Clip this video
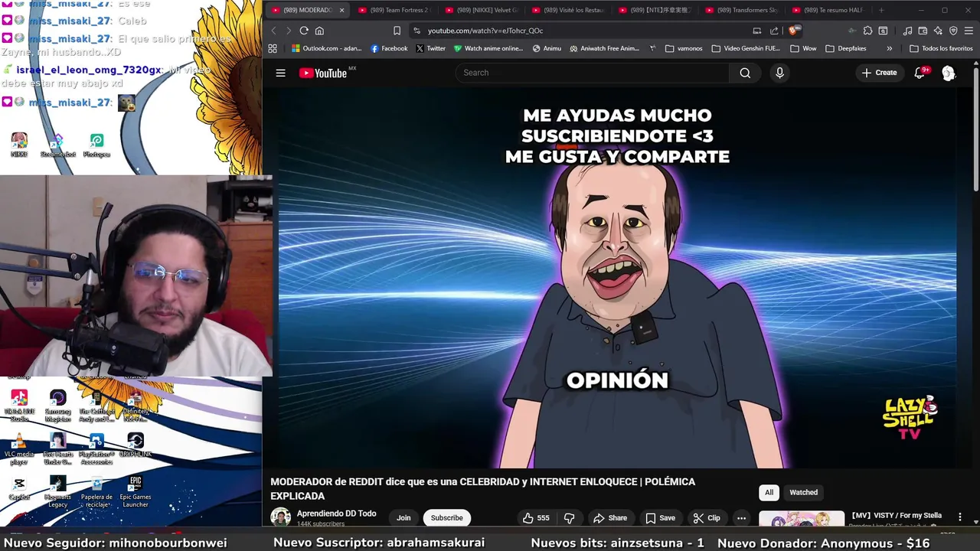 [707, 518]
